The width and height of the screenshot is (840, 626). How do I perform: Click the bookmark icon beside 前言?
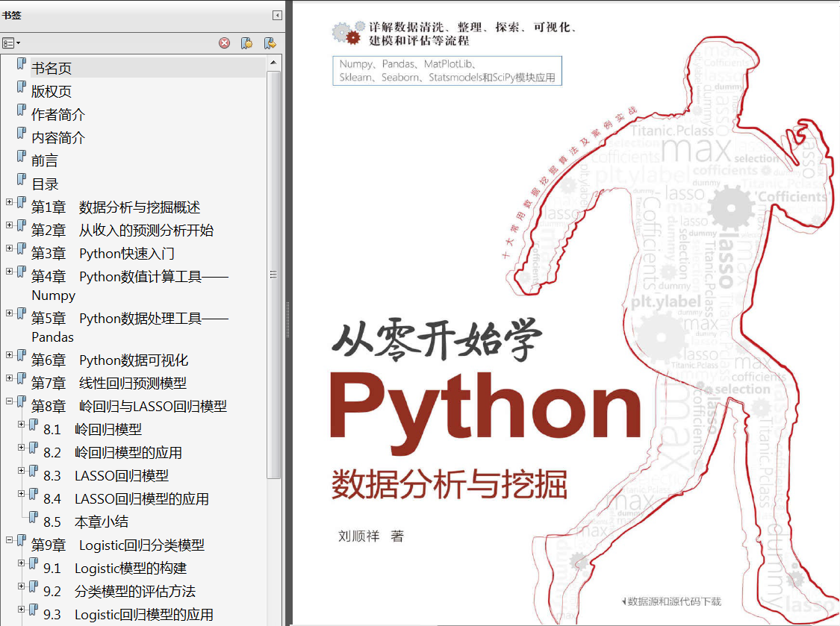(x=21, y=156)
